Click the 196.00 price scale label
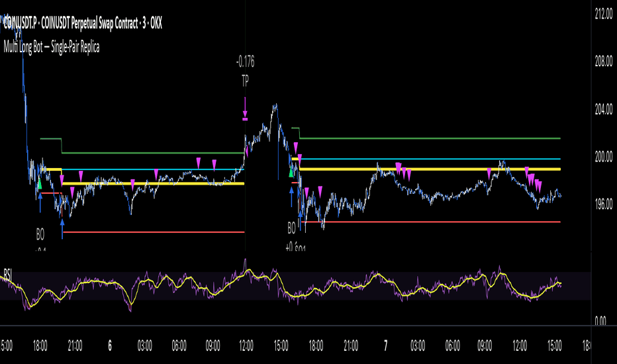 (x=604, y=205)
